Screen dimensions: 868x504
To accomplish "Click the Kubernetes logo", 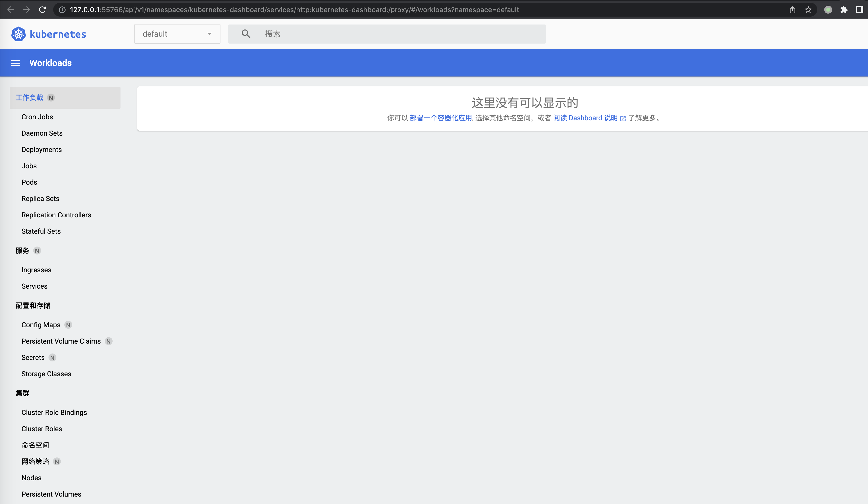I will tap(18, 34).
